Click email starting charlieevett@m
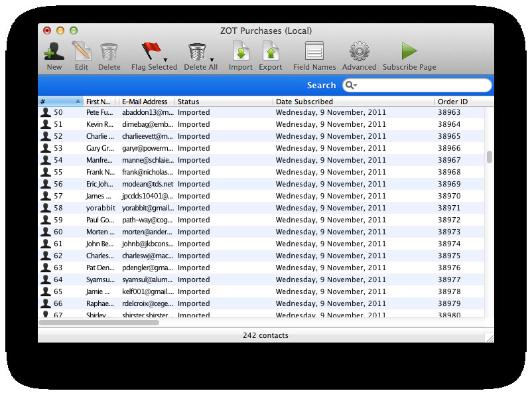The height and width of the screenshot is (395, 532). tap(147, 136)
